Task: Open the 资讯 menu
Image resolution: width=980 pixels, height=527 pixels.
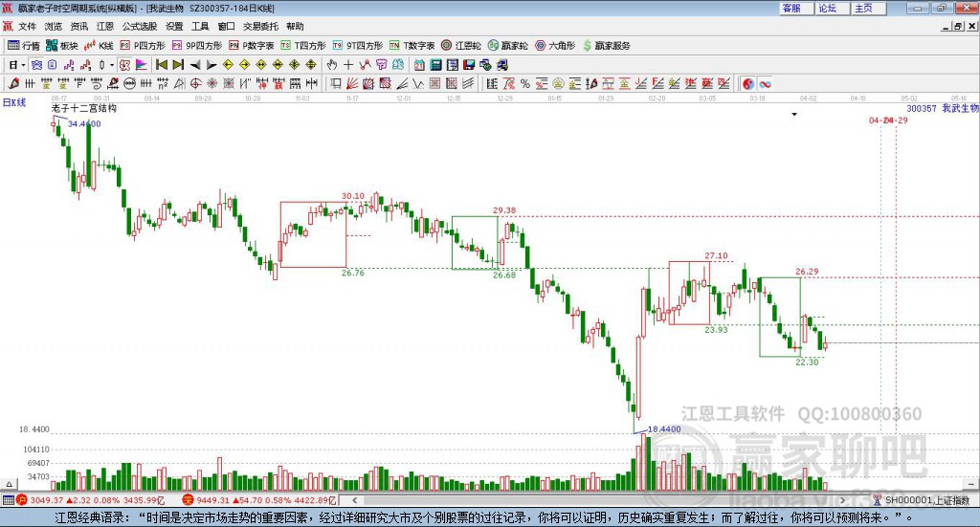Action: tap(78, 26)
